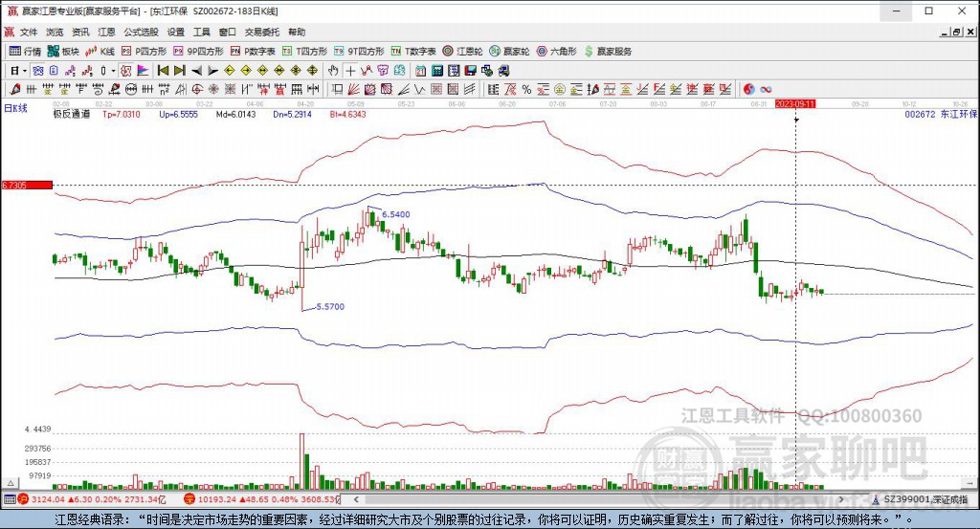Open the P四方形 tool
Image resolution: width=980 pixels, height=529 pixels.
pos(145,52)
